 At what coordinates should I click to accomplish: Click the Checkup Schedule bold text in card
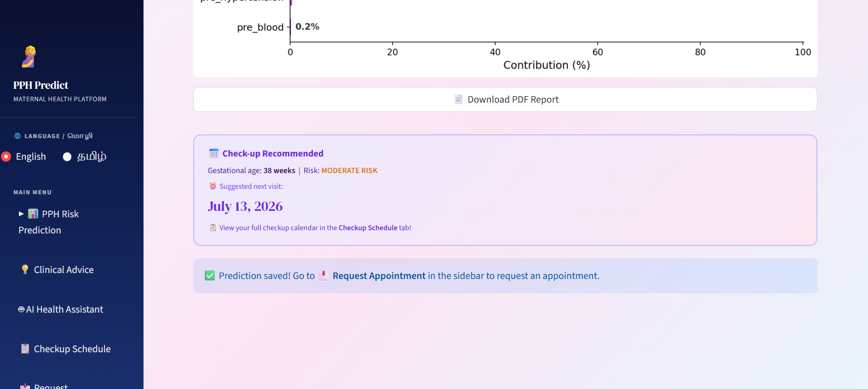(368, 227)
